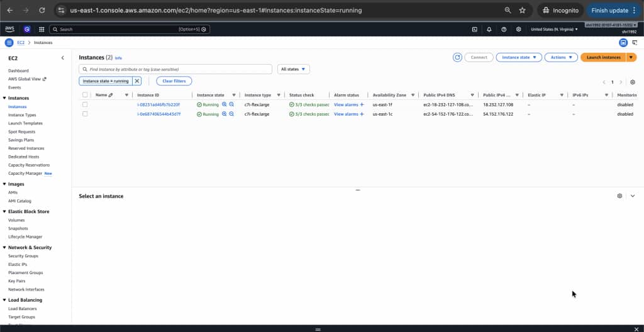Viewport: 644px width, 332px height.
Task: Open Launch Templates in the sidebar
Action: coord(25,123)
